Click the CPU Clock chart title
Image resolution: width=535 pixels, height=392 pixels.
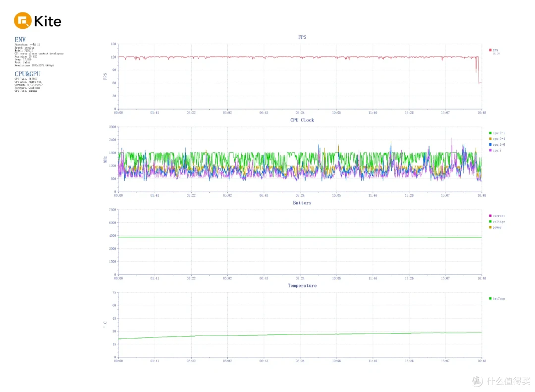click(x=302, y=120)
